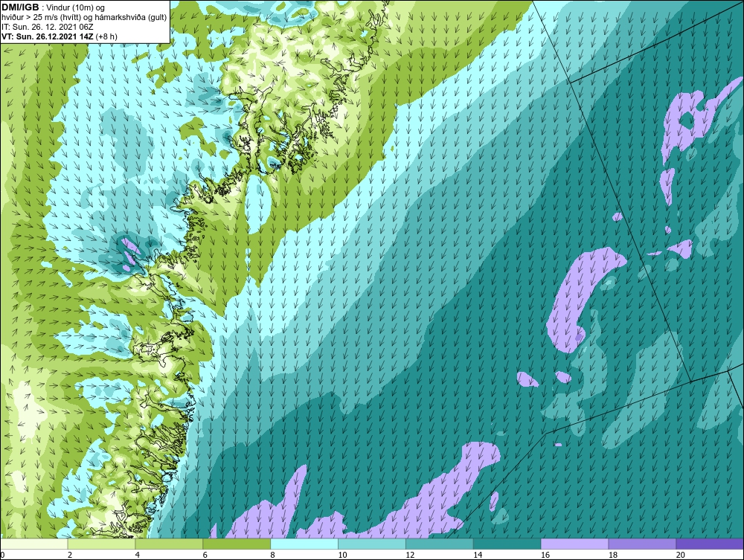Click the legend label '14'

(x=478, y=555)
